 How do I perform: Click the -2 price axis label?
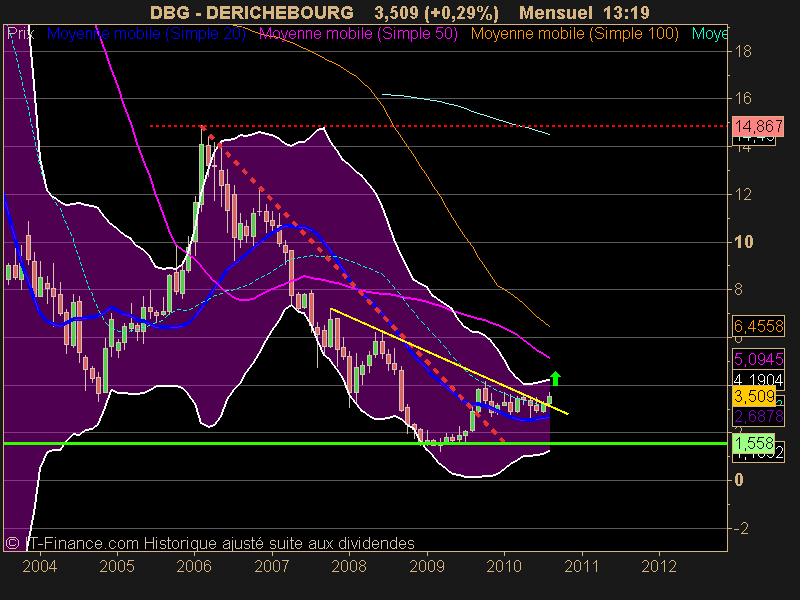tap(741, 528)
